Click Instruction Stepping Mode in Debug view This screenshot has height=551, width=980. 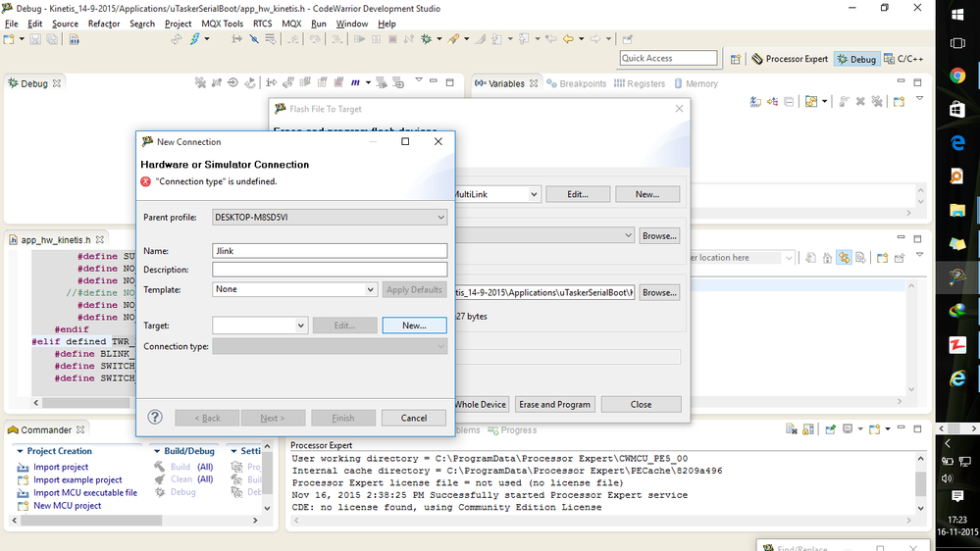pyautogui.click(x=271, y=82)
